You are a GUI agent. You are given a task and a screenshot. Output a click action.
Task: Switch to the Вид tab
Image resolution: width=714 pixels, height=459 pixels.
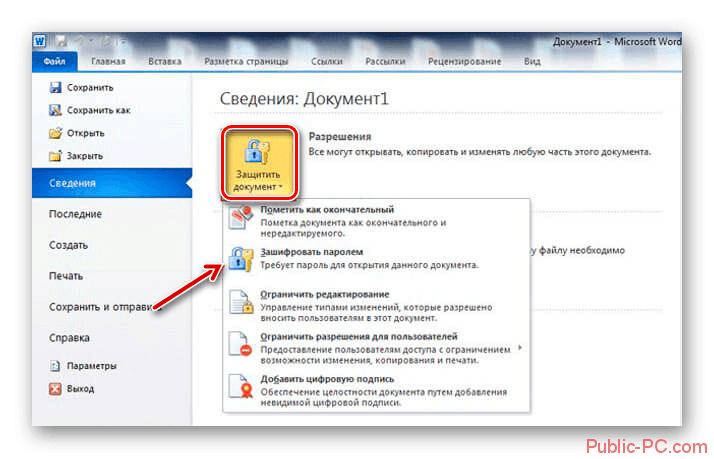click(532, 61)
